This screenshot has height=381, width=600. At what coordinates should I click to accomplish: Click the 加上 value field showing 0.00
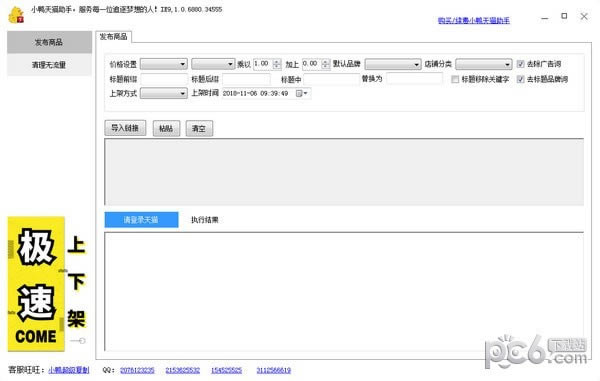point(312,64)
